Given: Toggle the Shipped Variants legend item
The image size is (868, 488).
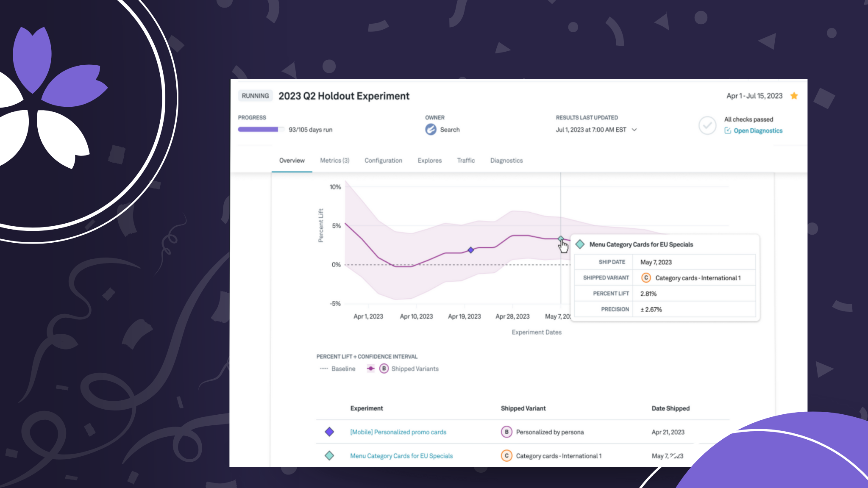Looking at the screenshot, I should tap(414, 369).
